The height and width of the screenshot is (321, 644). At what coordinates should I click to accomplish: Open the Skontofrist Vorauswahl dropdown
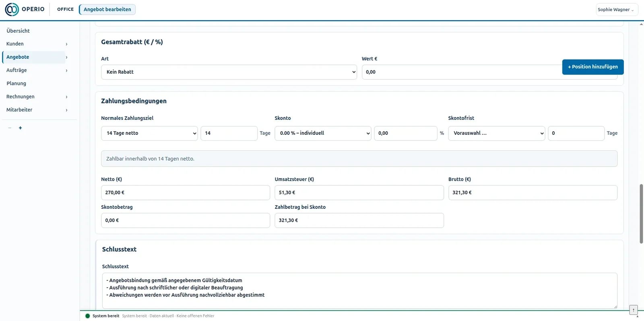tap(497, 133)
